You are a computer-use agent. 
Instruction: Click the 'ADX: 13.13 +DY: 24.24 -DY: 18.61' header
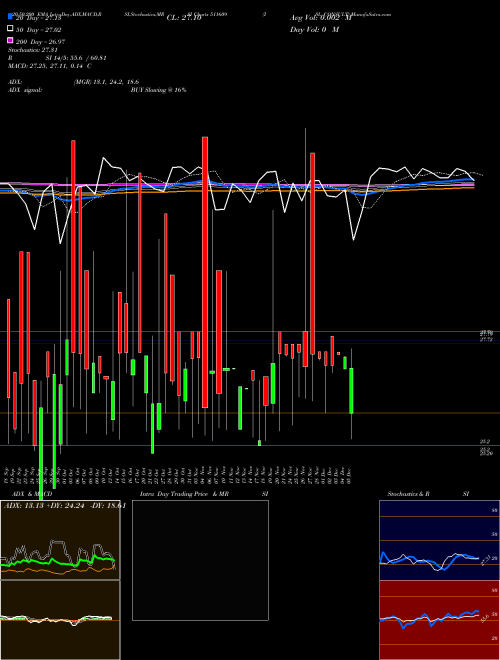(x=65, y=506)
